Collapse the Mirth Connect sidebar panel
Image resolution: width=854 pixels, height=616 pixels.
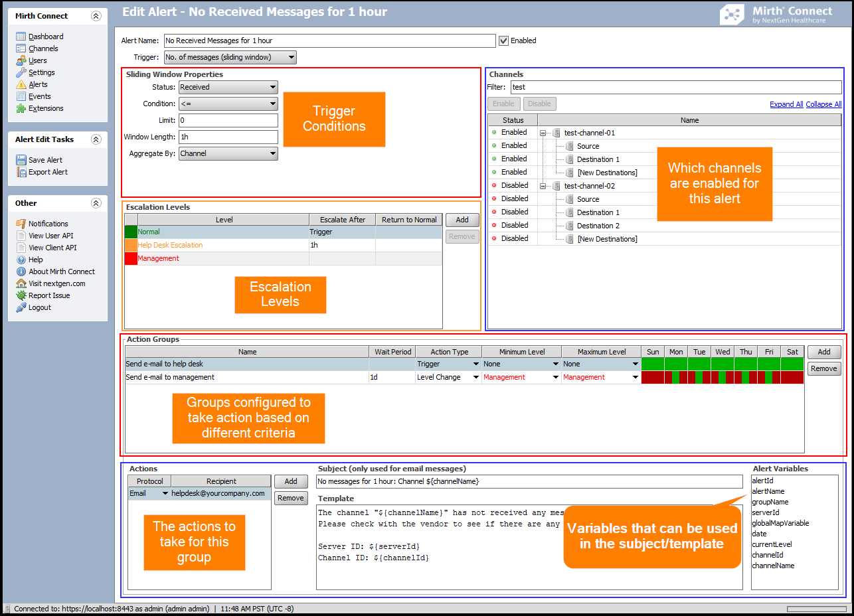click(x=96, y=16)
